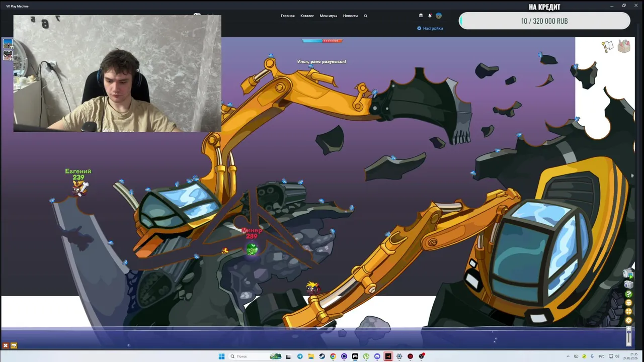Open the gear app icon in taskbar
Screen dimensions: 644x362
click(399, 356)
